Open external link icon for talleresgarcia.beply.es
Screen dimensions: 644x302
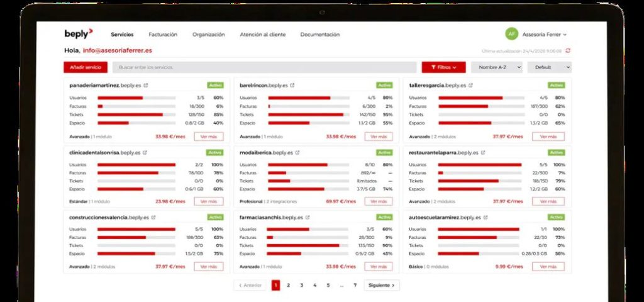pyautogui.click(x=470, y=86)
